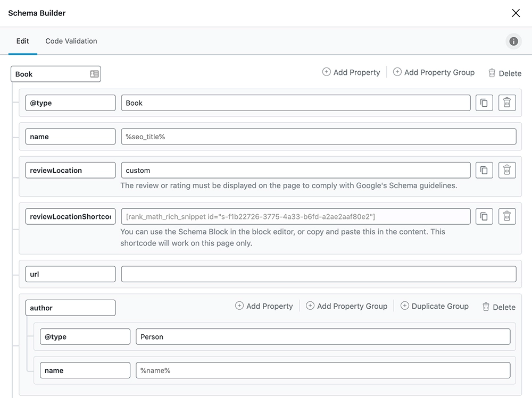Click the info icon near Code Validation
The width and height of the screenshot is (532, 398).
pyautogui.click(x=513, y=41)
